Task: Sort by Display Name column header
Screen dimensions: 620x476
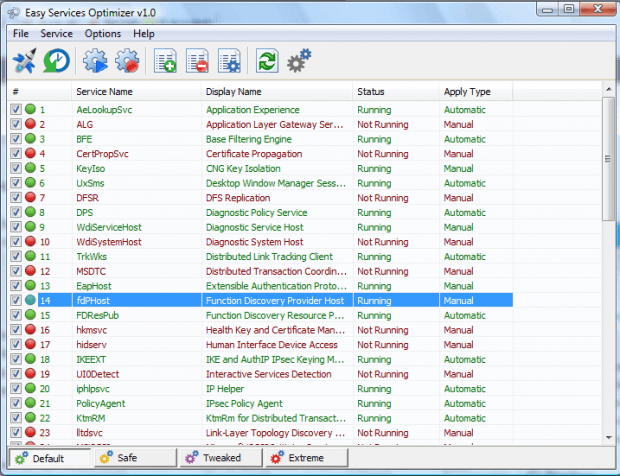Action: [277, 92]
